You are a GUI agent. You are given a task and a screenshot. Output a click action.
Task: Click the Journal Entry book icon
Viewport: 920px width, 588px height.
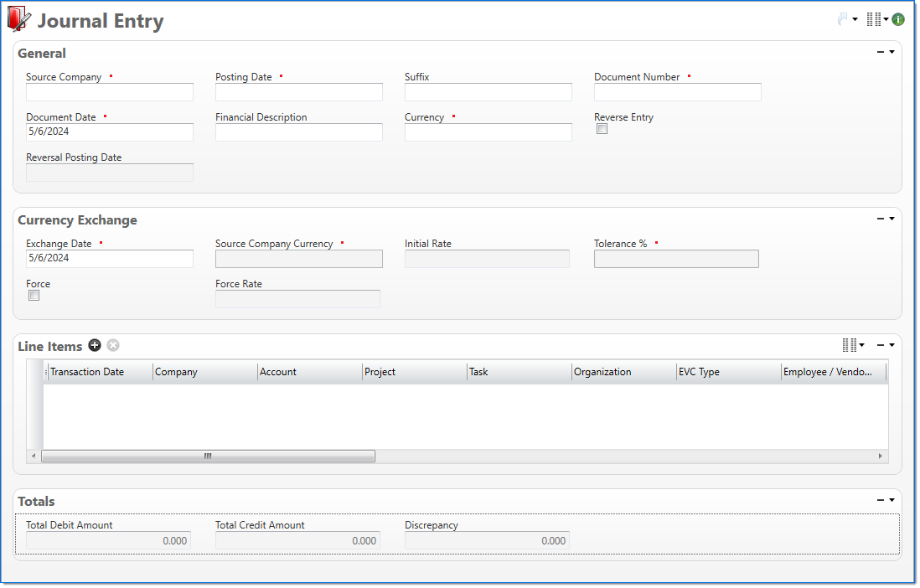click(19, 20)
